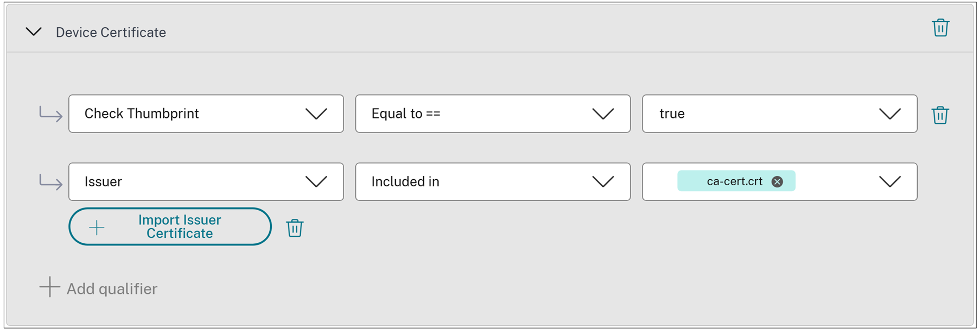
Task: Remove the ca-cert.crt tag with X
Action: coord(777,181)
